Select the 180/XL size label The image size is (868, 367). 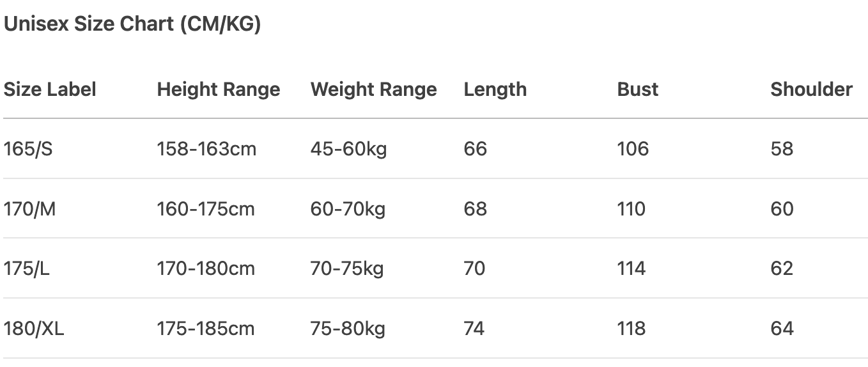(x=34, y=329)
